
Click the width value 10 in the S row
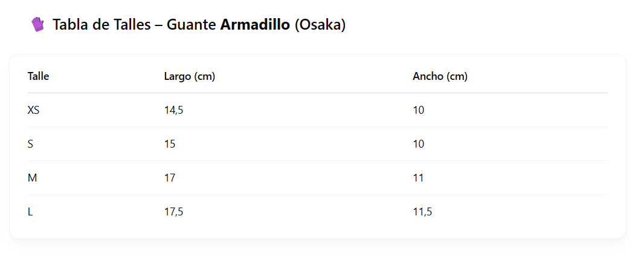point(419,144)
